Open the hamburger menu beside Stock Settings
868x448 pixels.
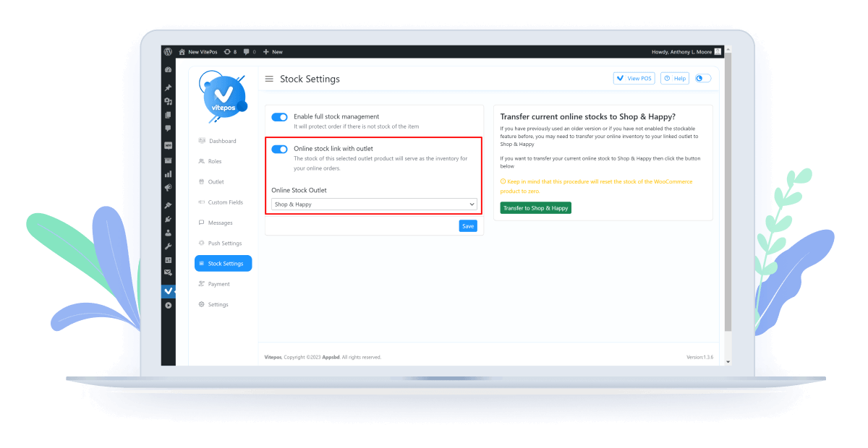(x=269, y=79)
